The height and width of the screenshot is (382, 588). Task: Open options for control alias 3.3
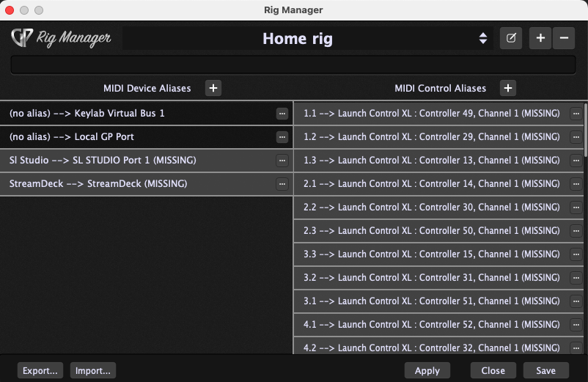pos(576,254)
